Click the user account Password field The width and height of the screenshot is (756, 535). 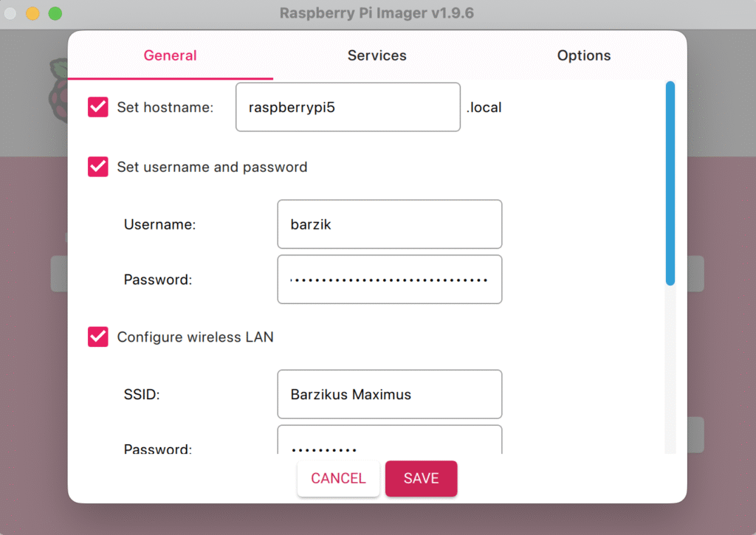(389, 280)
